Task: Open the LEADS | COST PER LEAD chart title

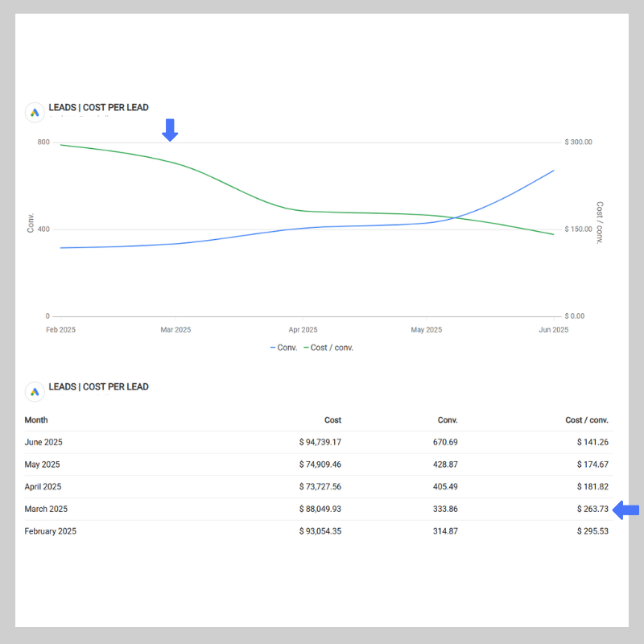Action: (99, 106)
